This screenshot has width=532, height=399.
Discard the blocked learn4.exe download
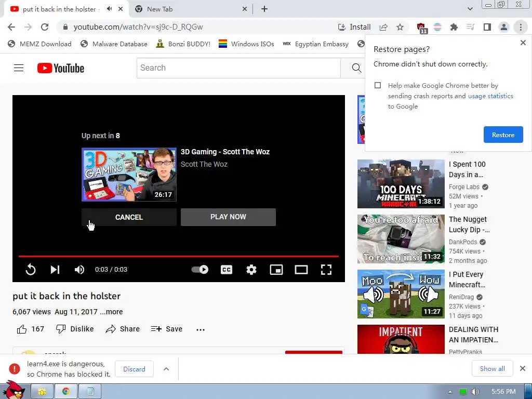click(x=134, y=369)
